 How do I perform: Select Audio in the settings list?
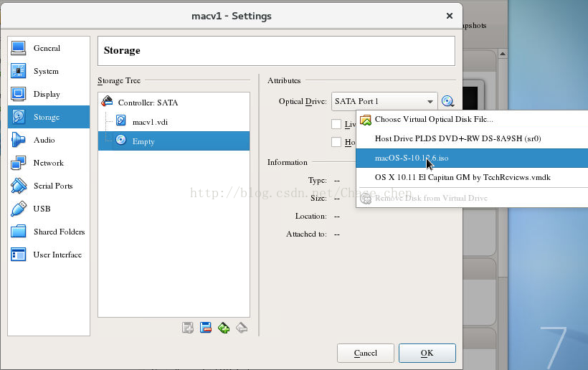(49, 140)
